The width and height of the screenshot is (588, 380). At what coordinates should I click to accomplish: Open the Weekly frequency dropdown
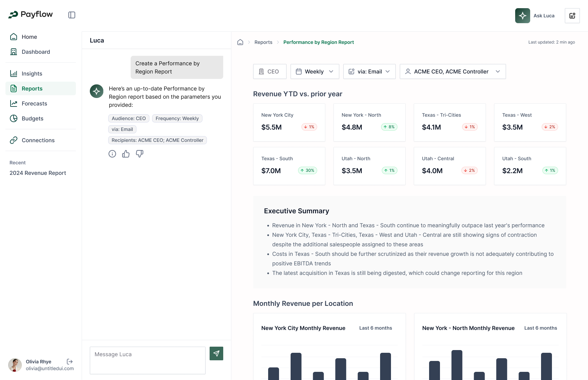(315, 71)
